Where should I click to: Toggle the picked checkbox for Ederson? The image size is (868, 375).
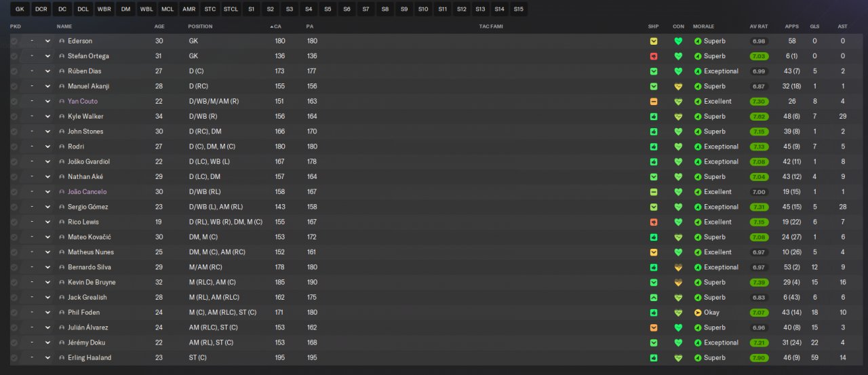(x=14, y=41)
